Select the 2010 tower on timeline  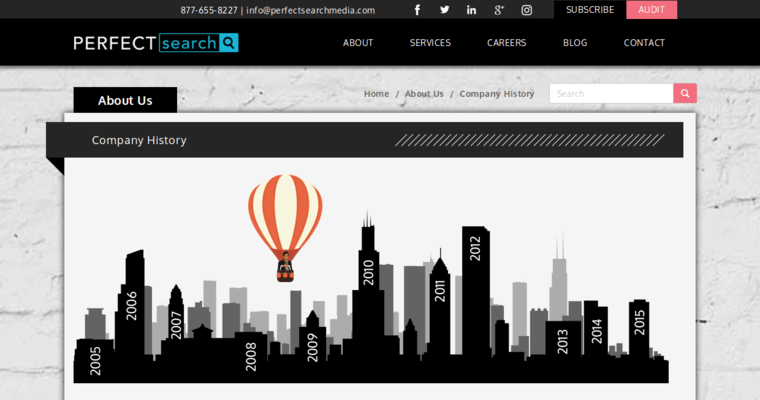click(x=368, y=272)
